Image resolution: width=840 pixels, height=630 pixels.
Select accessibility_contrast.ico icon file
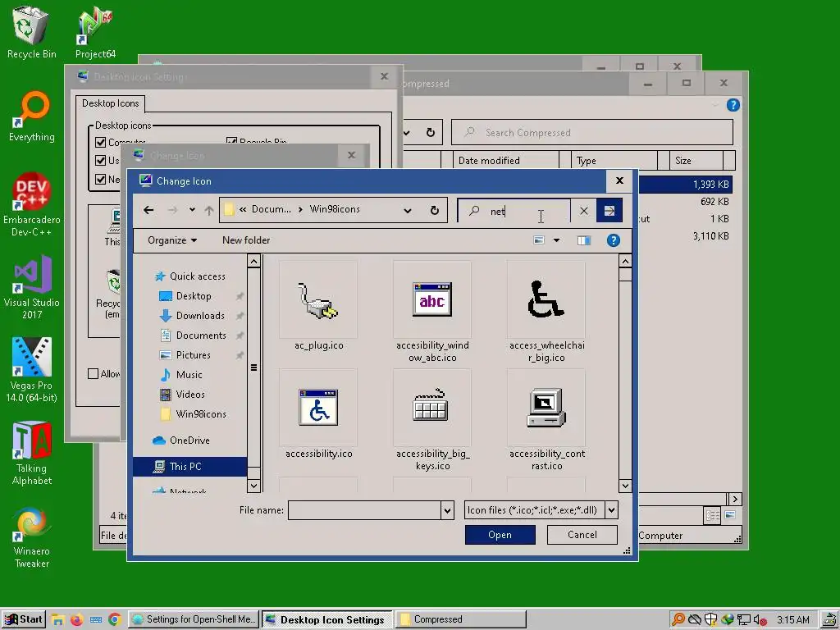point(546,420)
